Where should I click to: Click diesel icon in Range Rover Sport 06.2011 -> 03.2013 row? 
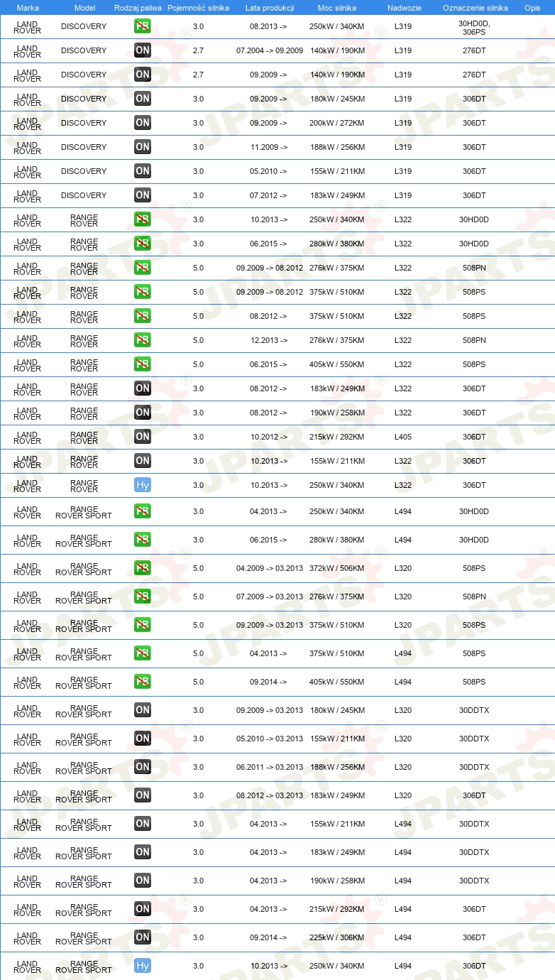(x=143, y=767)
